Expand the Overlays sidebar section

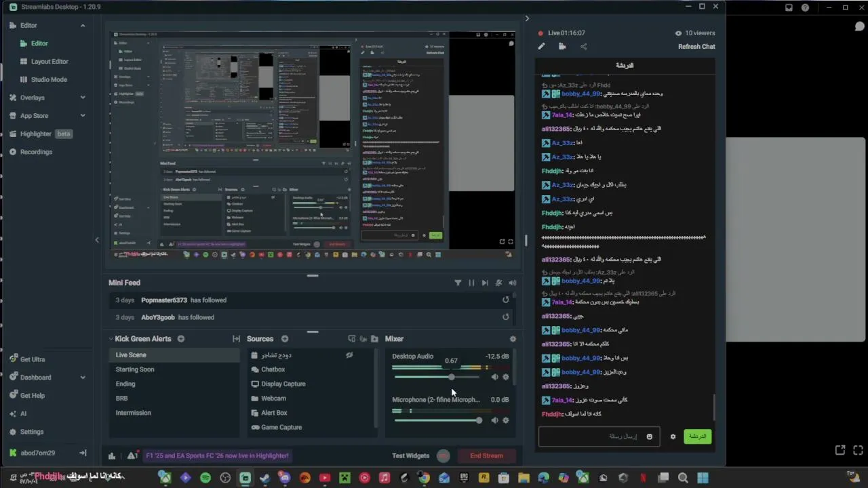coord(83,98)
